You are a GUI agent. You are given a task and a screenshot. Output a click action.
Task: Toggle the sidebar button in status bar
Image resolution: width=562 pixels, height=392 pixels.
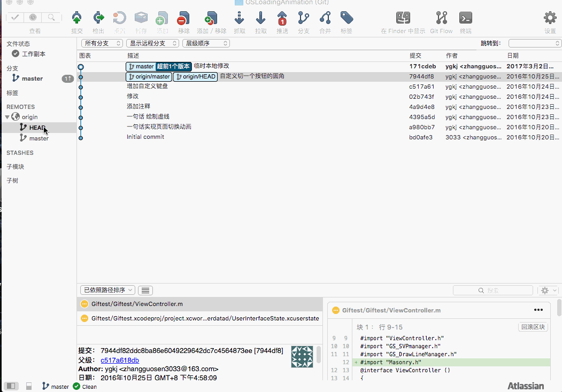(x=11, y=386)
